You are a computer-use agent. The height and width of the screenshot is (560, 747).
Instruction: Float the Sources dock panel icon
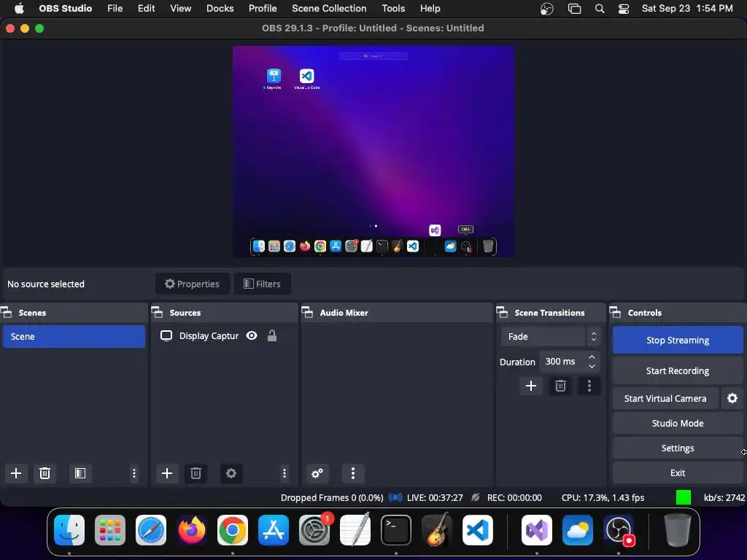tap(158, 312)
